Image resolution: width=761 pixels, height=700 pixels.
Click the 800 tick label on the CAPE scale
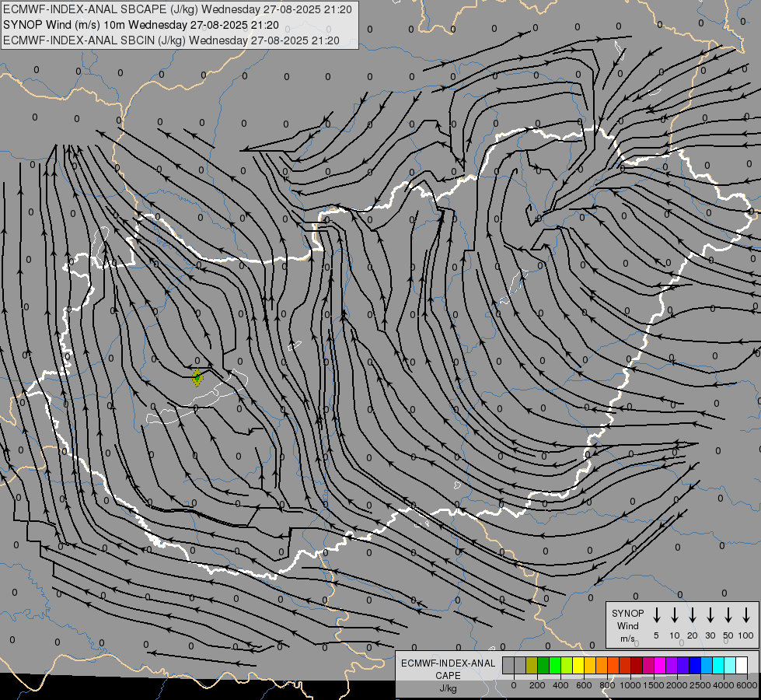pos(607,685)
